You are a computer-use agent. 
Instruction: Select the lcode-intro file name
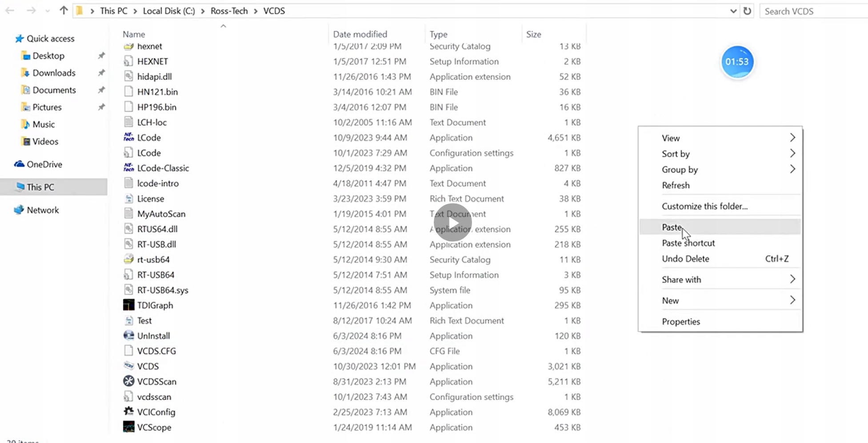tap(158, 183)
